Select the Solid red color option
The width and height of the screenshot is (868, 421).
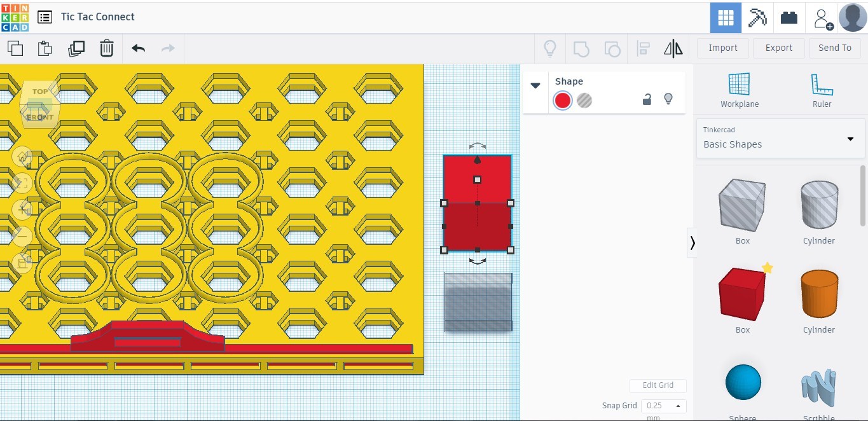(x=562, y=100)
